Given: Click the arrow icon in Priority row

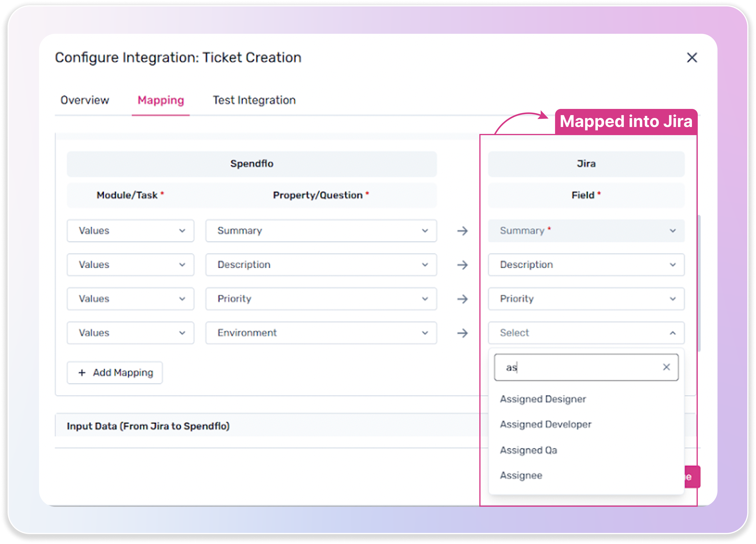Looking at the screenshot, I should coord(462,299).
